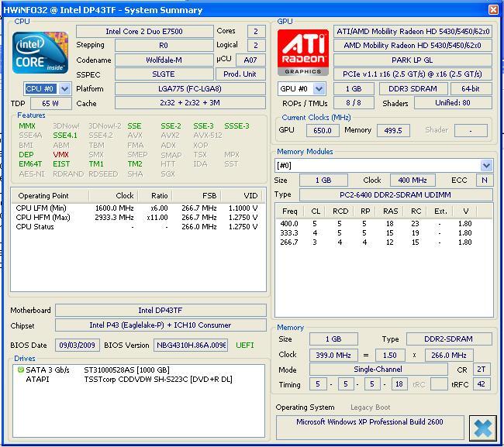Select the red VMX feature label
This screenshot has width=504, height=447.
point(60,154)
